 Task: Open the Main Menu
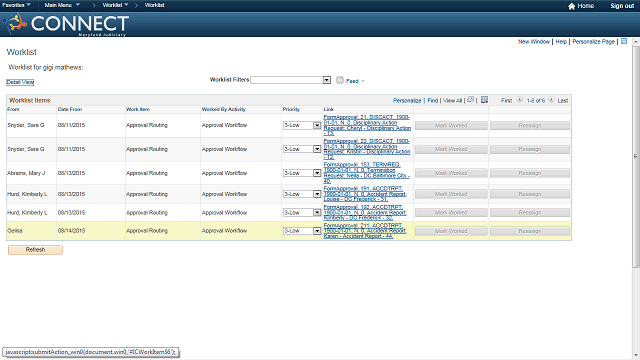tap(62, 5)
